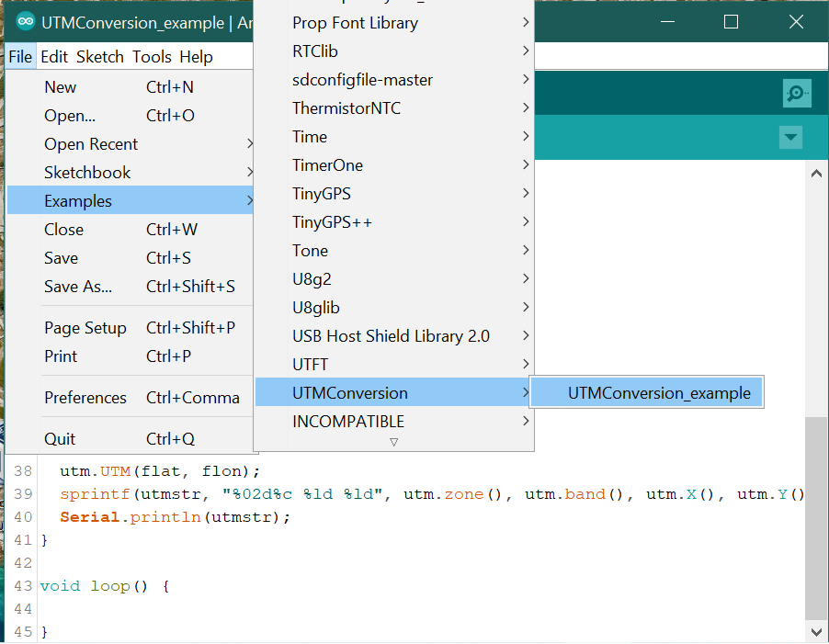Select the UTMConversion library entry
Image resolution: width=829 pixels, height=644 pixels.
point(394,392)
